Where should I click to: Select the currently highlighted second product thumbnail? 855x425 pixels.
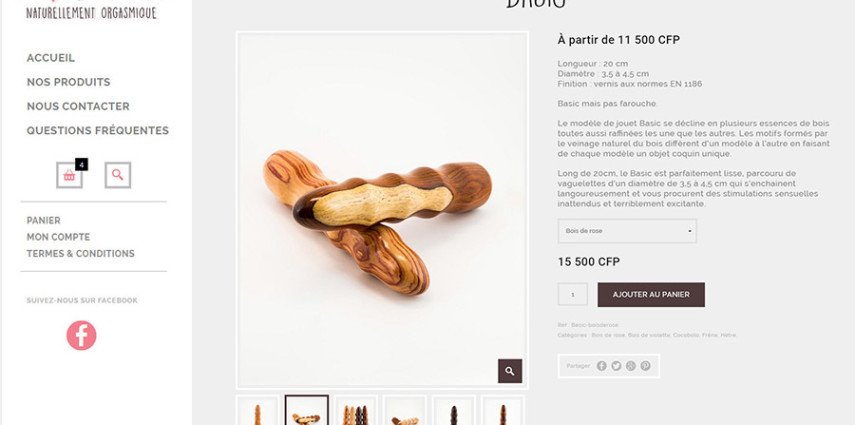pos(306,410)
